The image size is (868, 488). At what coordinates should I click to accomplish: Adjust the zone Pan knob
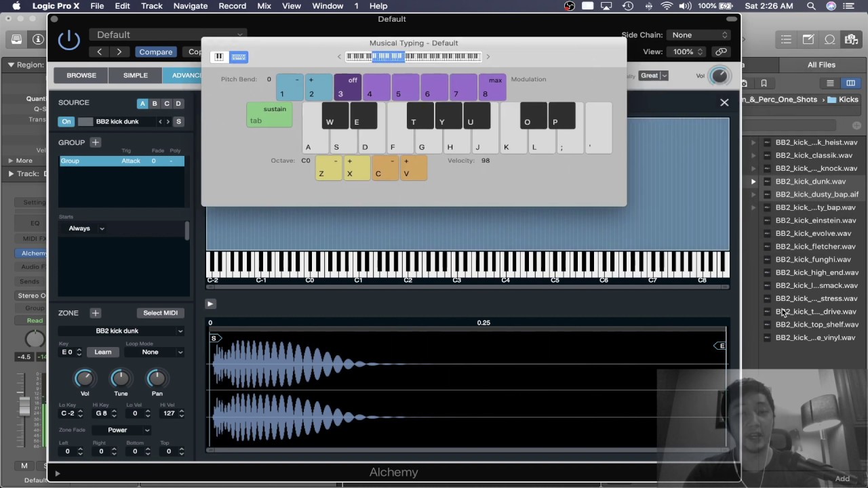pyautogui.click(x=157, y=378)
